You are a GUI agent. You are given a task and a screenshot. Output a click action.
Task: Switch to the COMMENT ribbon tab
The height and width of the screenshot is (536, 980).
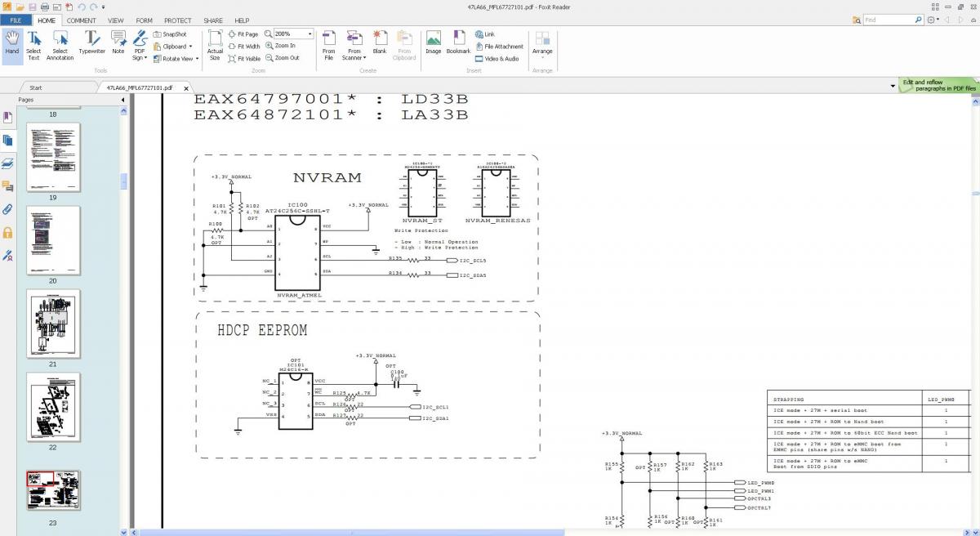81,20
